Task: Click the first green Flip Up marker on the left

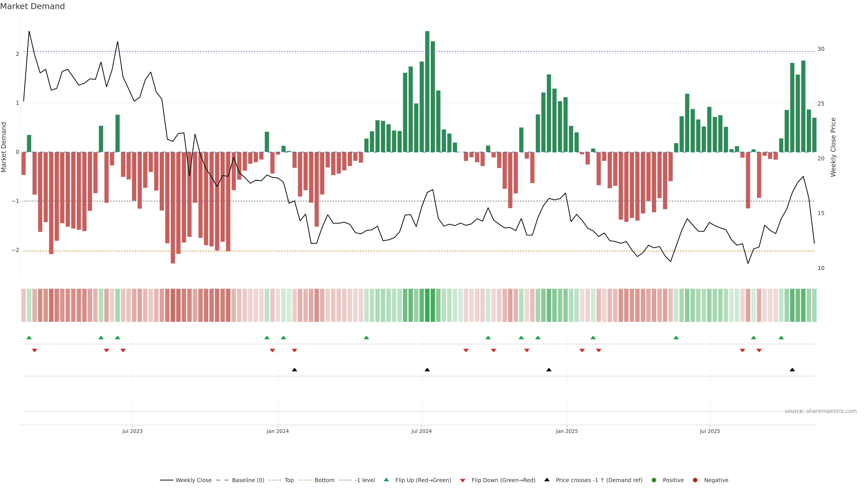Action: pos(29,338)
